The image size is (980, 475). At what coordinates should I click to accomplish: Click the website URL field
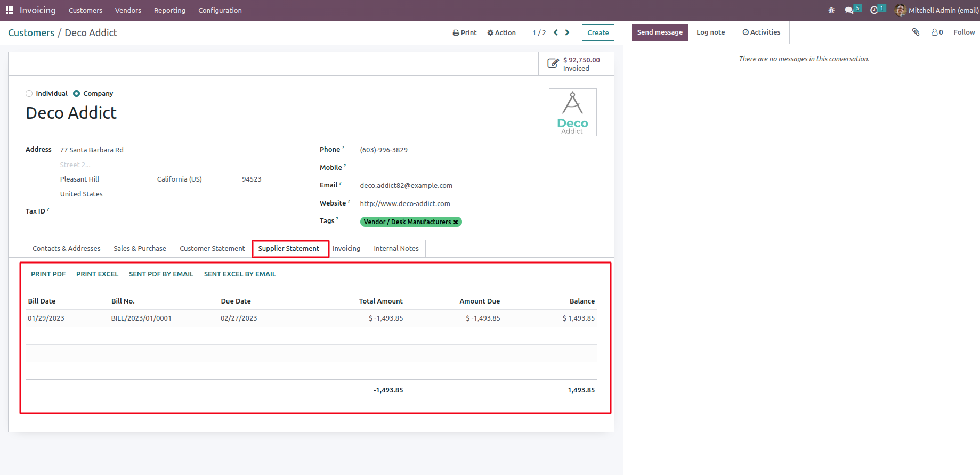[405, 204]
